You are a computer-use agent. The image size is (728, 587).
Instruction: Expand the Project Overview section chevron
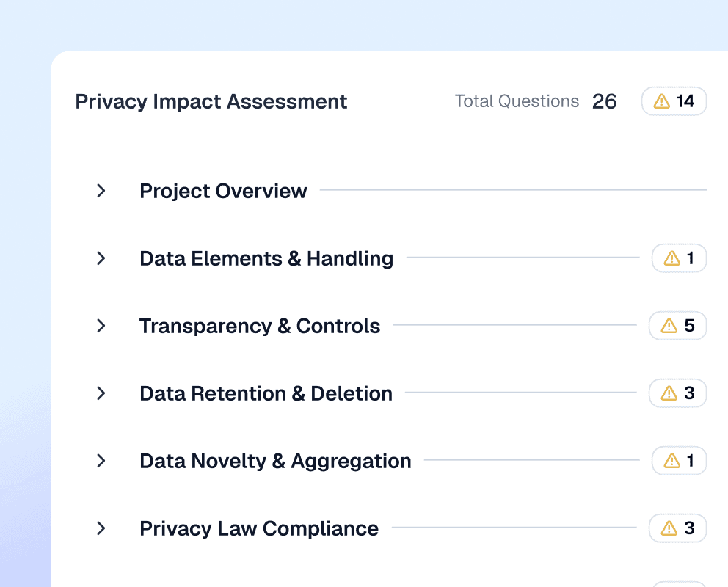pos(101,191)
